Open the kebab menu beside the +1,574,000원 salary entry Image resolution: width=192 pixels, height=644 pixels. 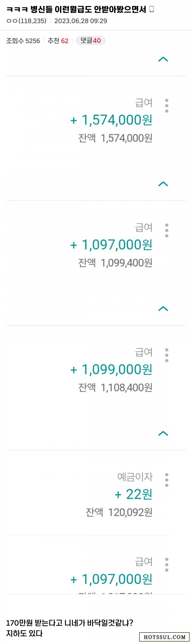click(x=167, y=106)
